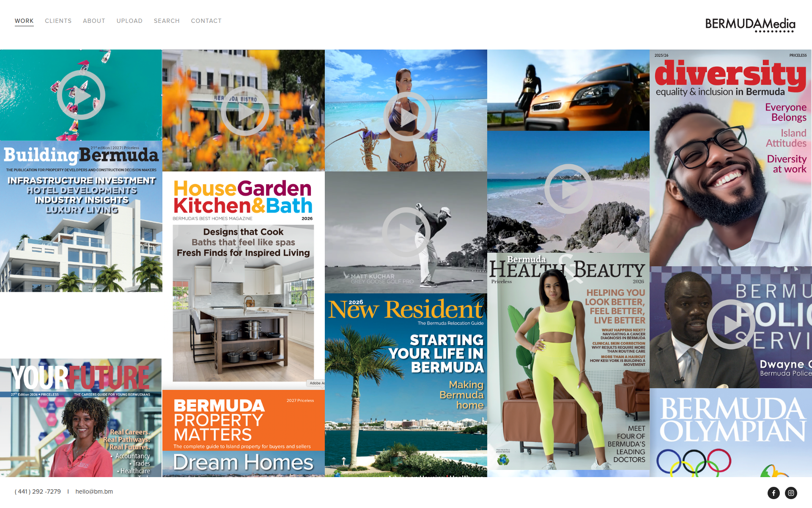
Task: Open the UPLOAD page
Action: point(129,21)
